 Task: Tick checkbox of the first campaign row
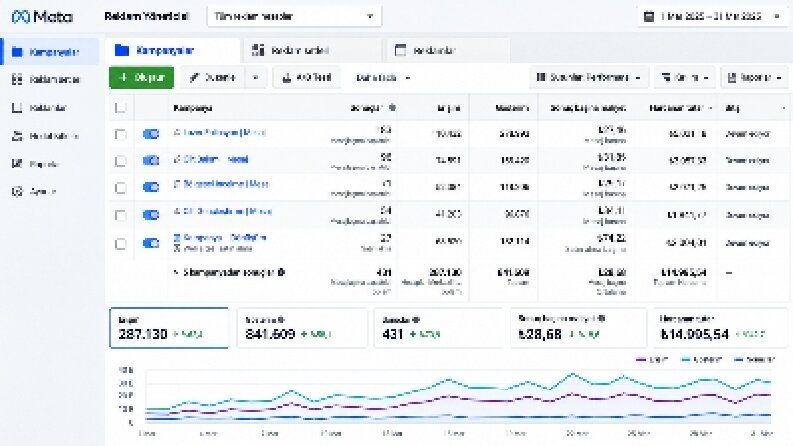120,134
